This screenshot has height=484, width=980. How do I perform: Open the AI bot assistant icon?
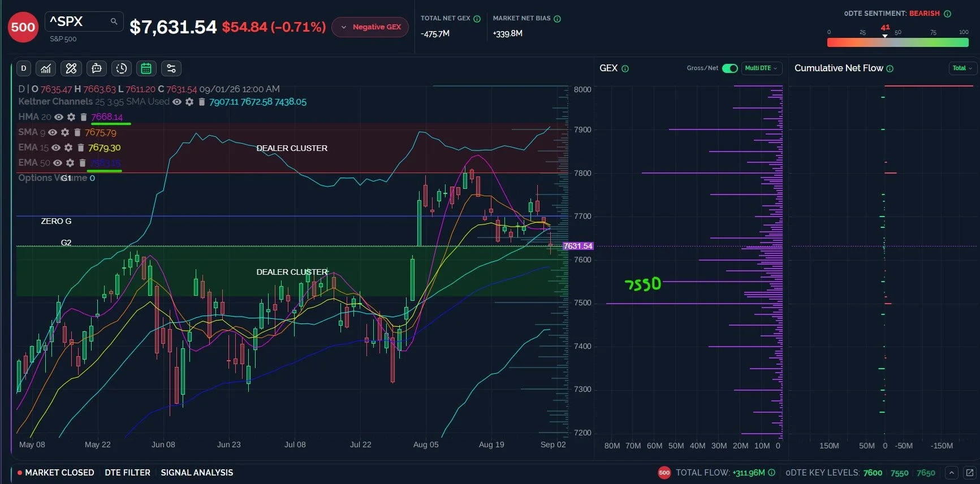[x=97, y=68]
